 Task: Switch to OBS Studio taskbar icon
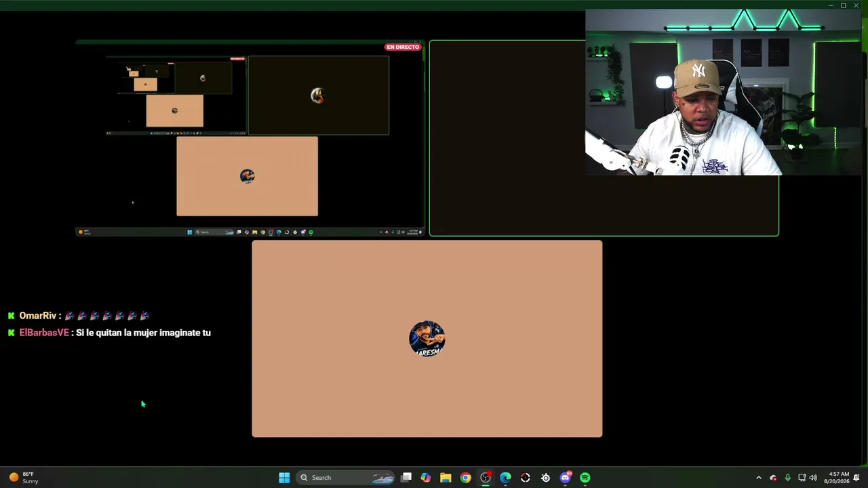(x=486, y=478)
